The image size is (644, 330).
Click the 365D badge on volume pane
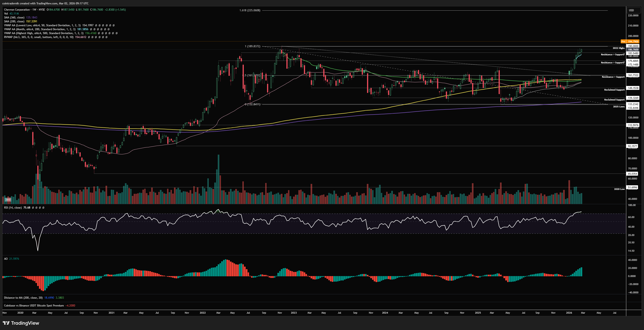[x=8, y=200]
